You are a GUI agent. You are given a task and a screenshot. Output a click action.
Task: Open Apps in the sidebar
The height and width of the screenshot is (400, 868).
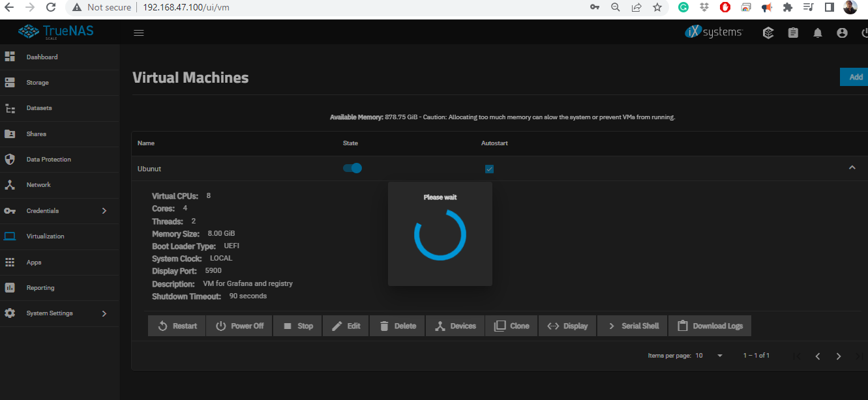click(x=59, y=262)
